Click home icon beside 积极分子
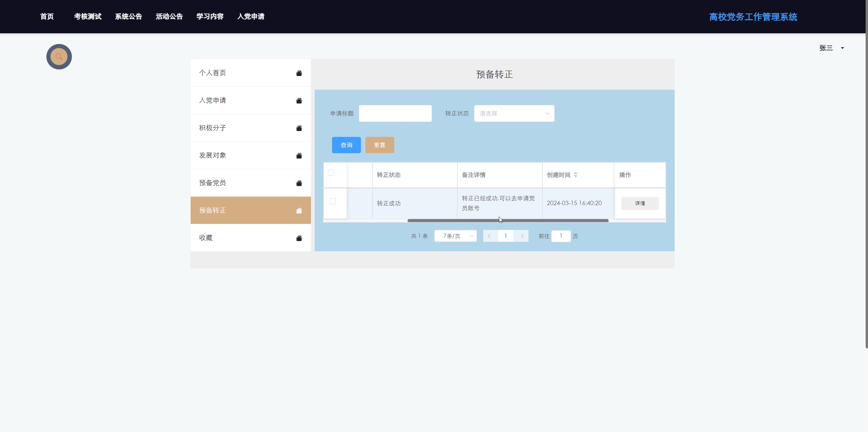 pyautogui.click(x=299, y=128)
